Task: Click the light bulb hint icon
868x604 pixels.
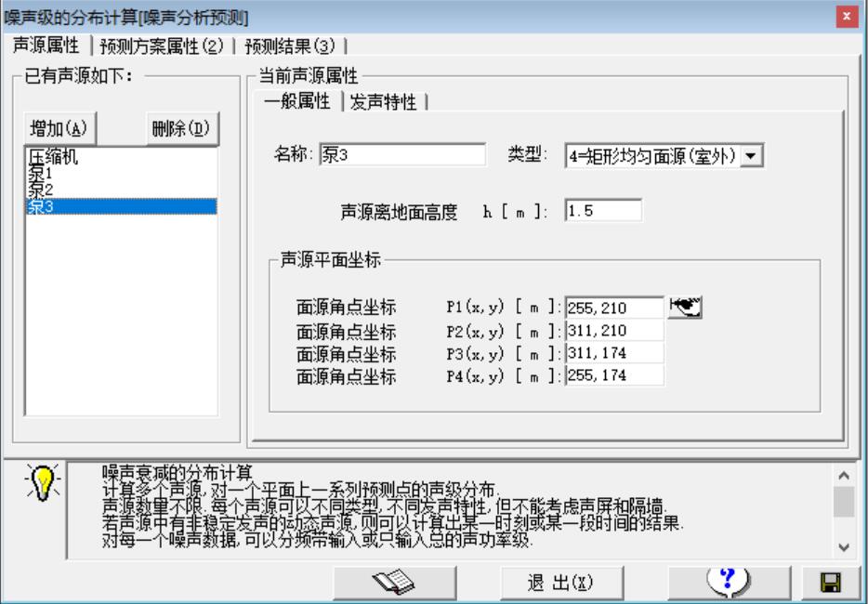Action: [43, 481]
